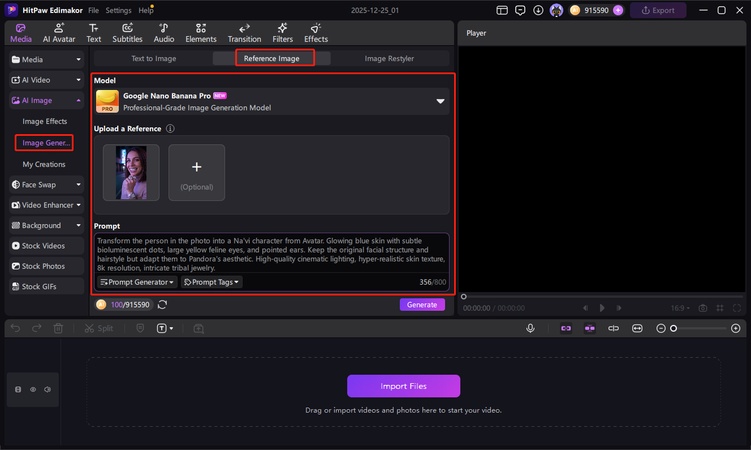This screenshot has width=751, height=450.
Task: Click the upload reference info icon
Action: click(170, 129)
